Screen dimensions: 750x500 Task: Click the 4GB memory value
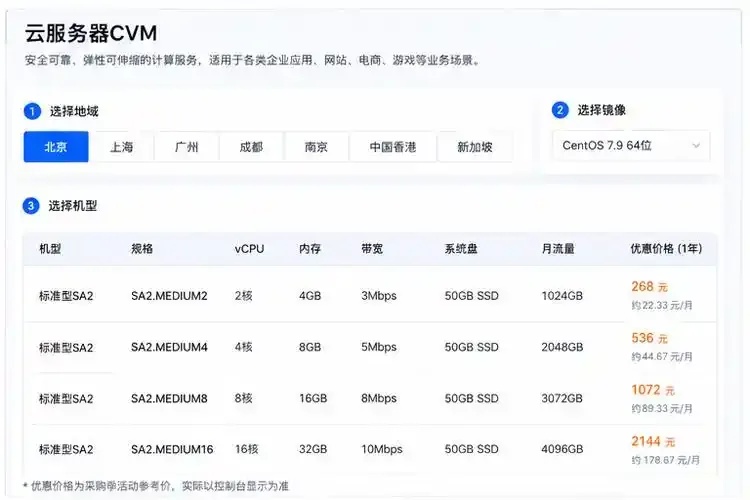(310, 296)
